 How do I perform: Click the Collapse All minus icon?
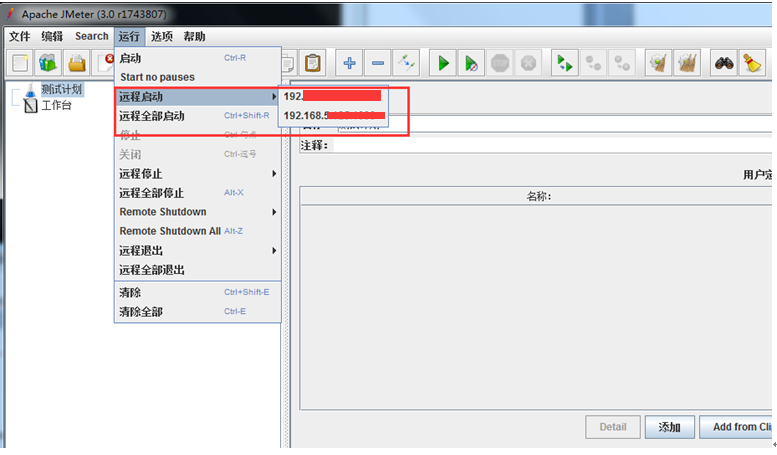point(378,63)
